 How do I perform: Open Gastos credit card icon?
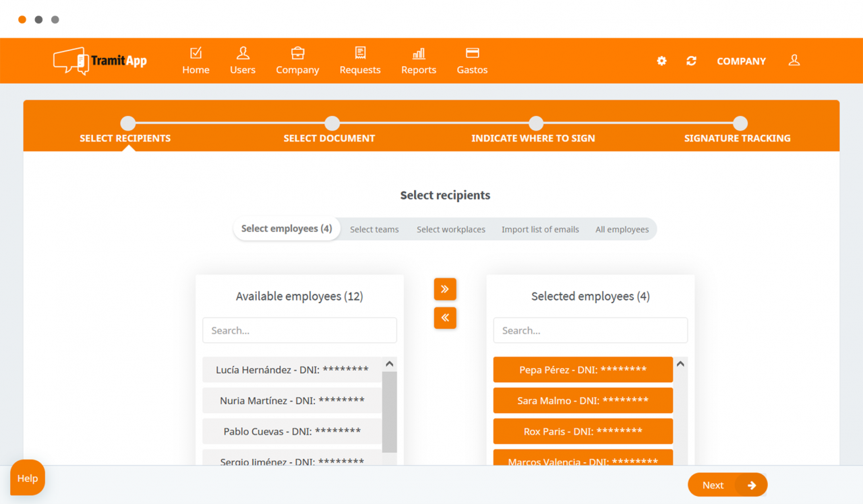click(x=472, y=53)
